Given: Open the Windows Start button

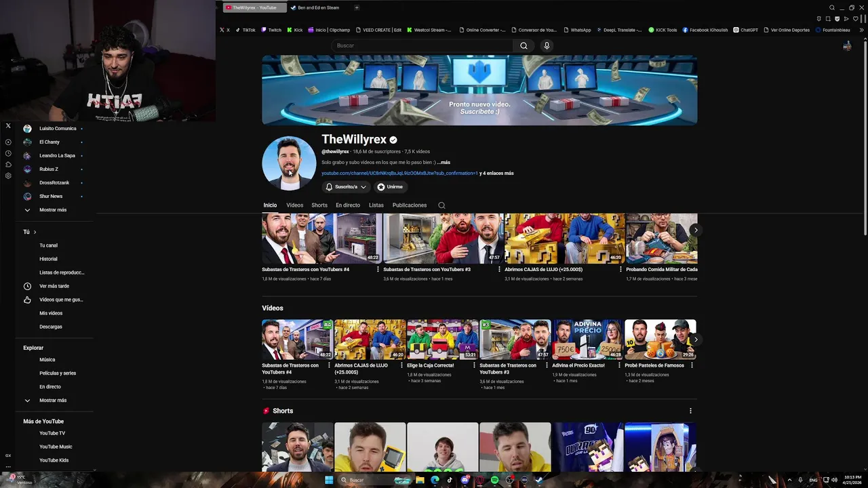Looking at the screenshot, I should 329,480.
